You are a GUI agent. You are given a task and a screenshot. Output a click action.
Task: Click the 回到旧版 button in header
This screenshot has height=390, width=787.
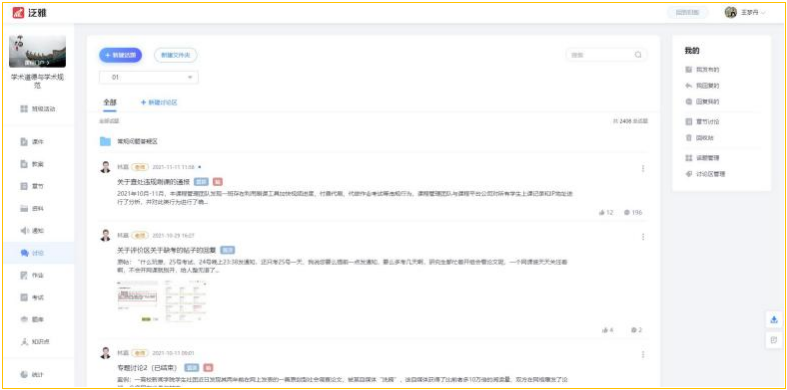[x=688, y=13]
